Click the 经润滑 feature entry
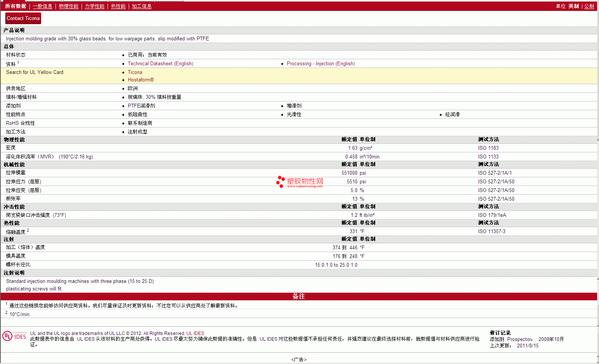Viewport: 599px width, 364px height. click(x=452, y=114)
